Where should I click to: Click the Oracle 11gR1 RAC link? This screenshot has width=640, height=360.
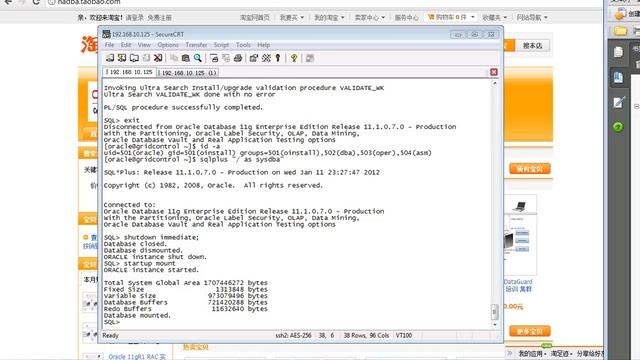point(137,357)
